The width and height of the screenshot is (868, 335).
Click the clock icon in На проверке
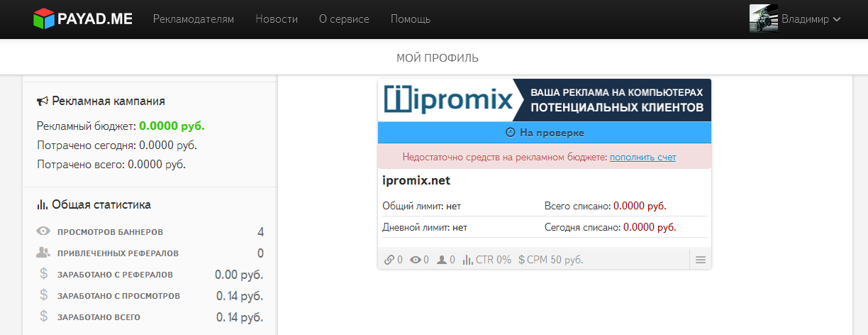510,133
